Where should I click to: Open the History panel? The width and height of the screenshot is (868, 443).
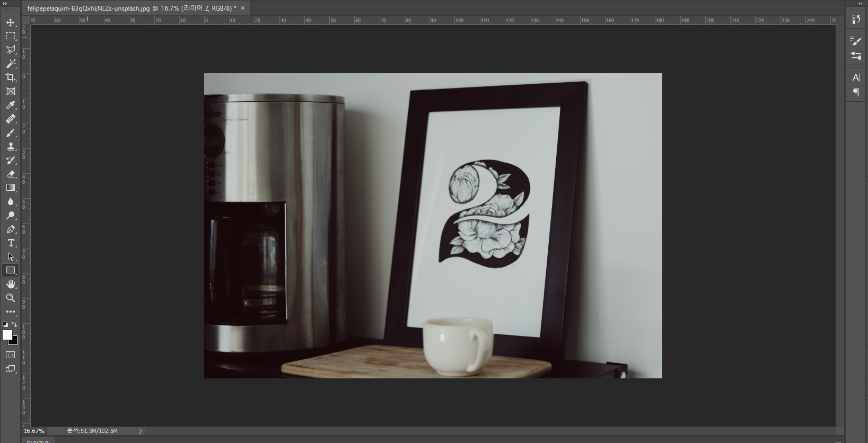tap(856, 19)
